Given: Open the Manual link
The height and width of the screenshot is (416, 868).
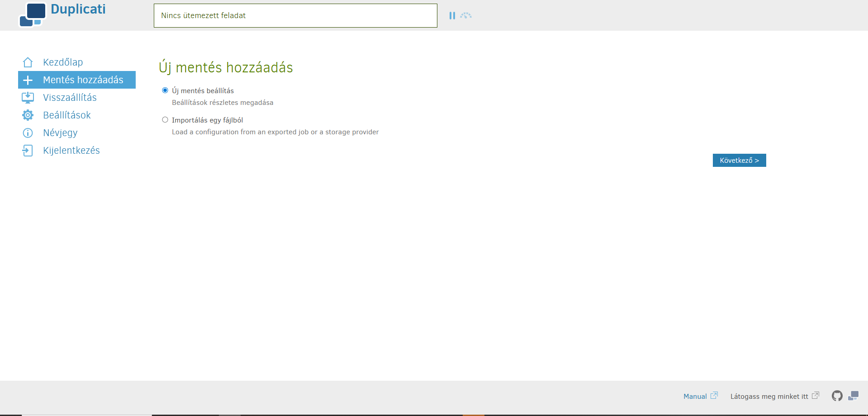Looking at the screenshot, I should 695,397.
